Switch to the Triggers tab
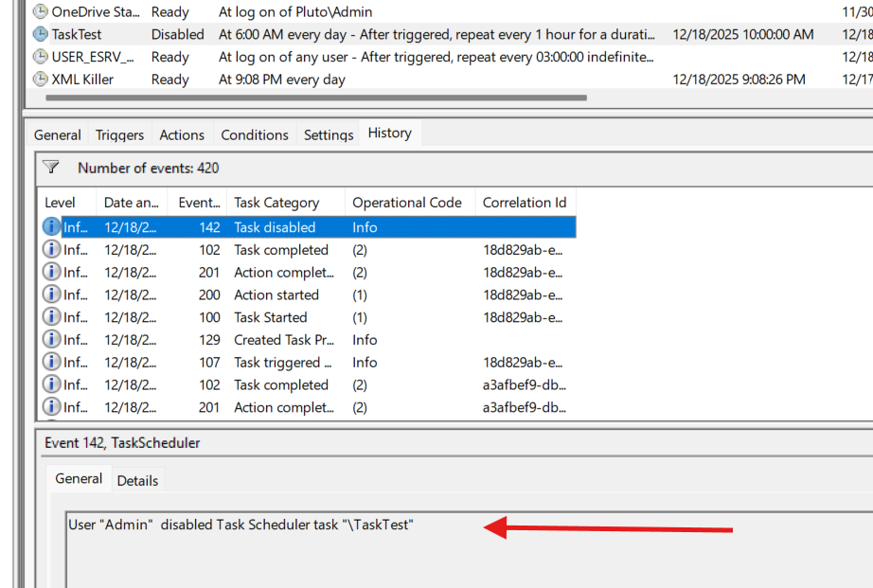The height and width of the screenshot is (588, 873). point(119,134)
